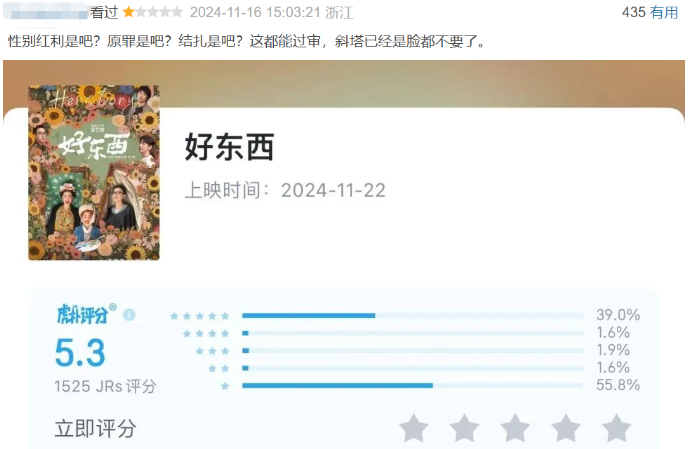Click the two-star row label

coord(219,368)
